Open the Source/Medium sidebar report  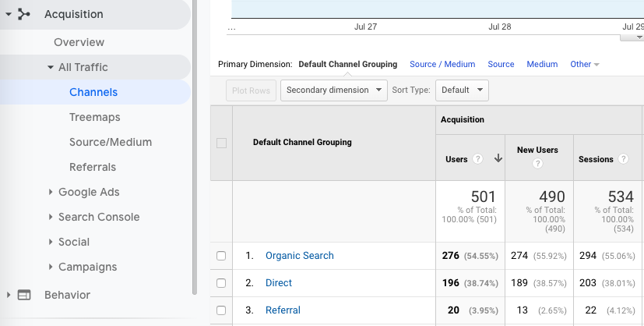tap(111, 142)
